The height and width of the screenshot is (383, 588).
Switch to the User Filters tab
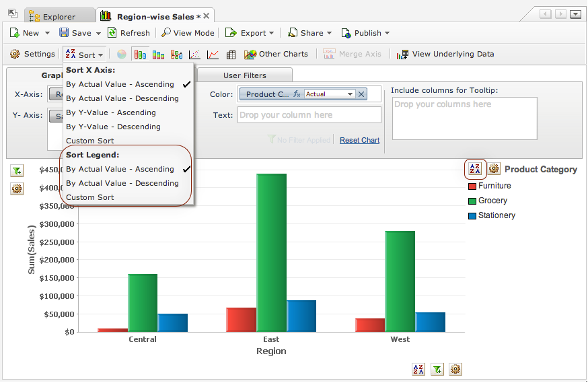point(245,75)
